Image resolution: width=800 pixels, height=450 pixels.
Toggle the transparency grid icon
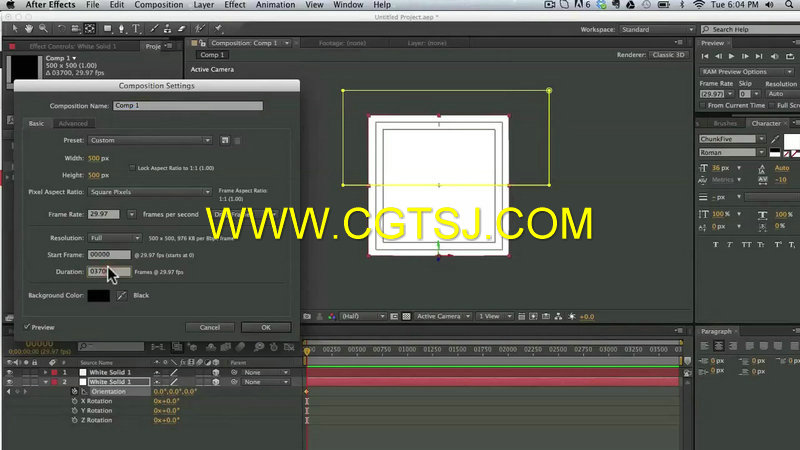click(x=406, y=316)
